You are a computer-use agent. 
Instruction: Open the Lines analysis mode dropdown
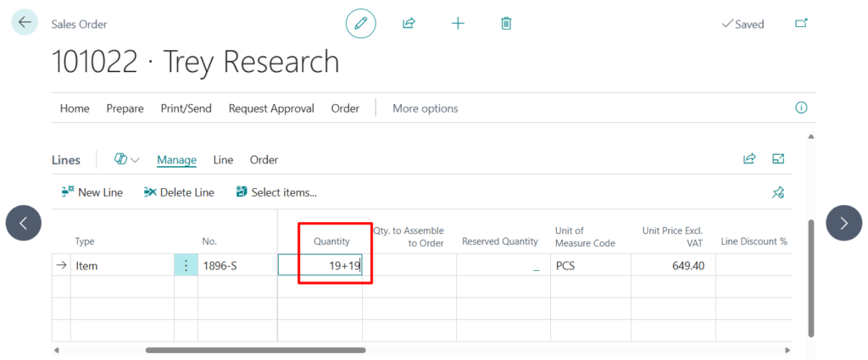[x=126, y=159]
